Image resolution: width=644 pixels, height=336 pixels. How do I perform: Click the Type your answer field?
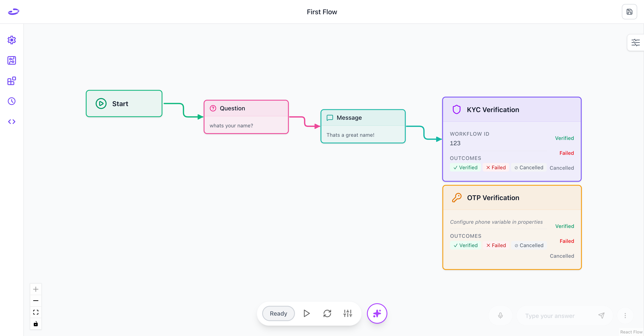[558, 316]
